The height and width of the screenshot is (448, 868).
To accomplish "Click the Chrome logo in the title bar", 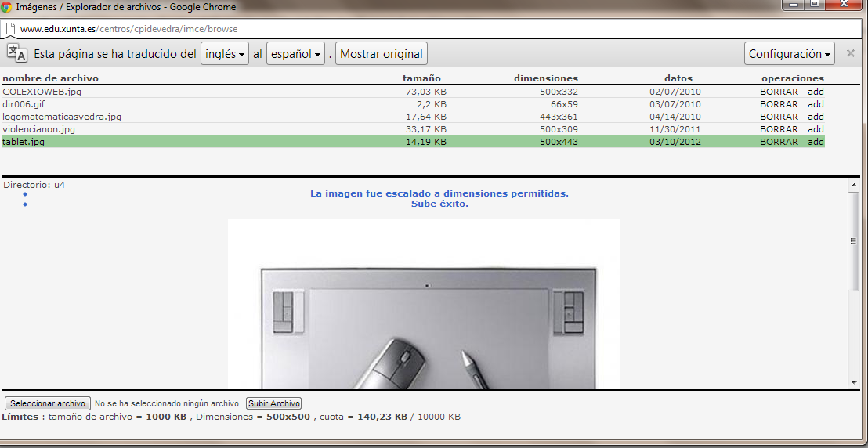I will [x=7, y=7].
